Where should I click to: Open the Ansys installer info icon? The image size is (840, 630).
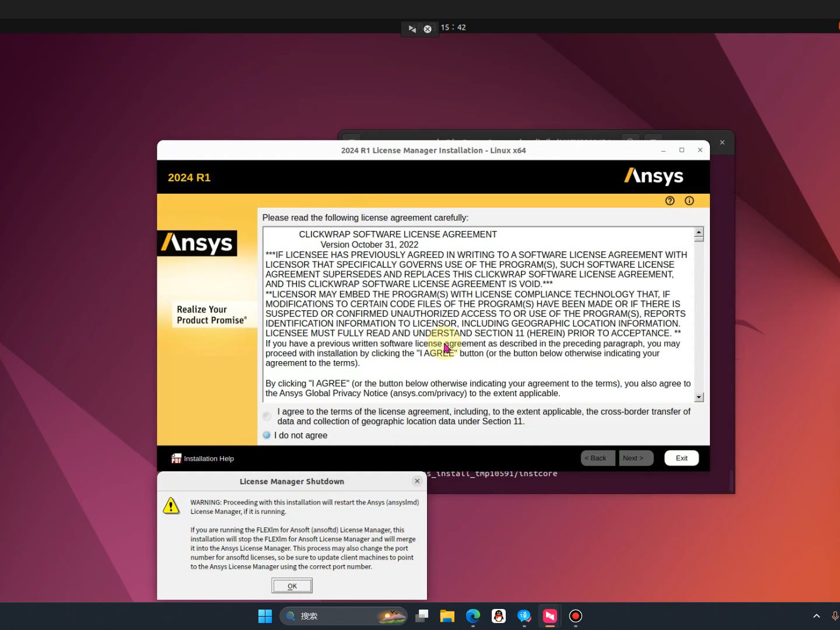pos(689,201)
